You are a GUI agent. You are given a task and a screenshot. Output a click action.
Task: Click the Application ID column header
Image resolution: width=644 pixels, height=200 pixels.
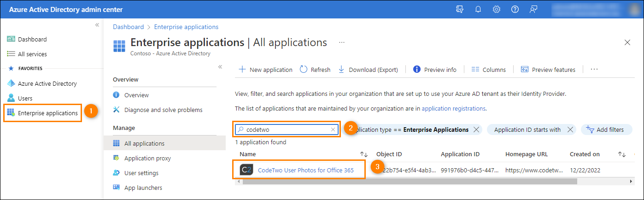(x=460, y=154)
